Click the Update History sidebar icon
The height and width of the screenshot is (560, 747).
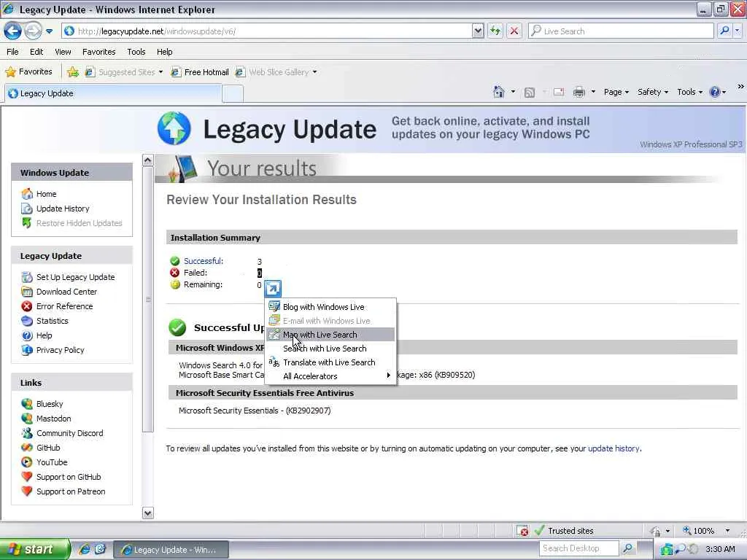(x=27, y=209)
